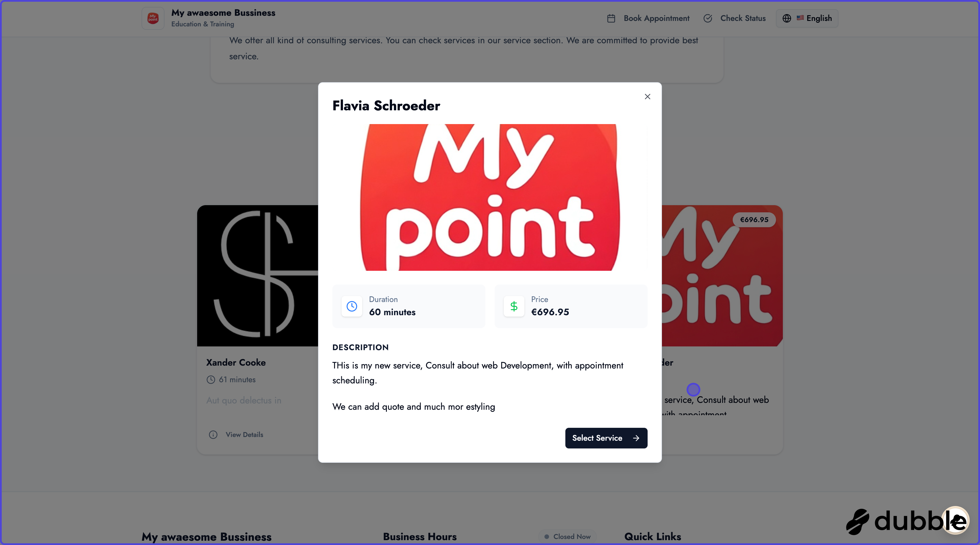Click the calendar icon next to Book Appointment
The image size is (980, 545).
pyautogui.click(x=611, y=18)
